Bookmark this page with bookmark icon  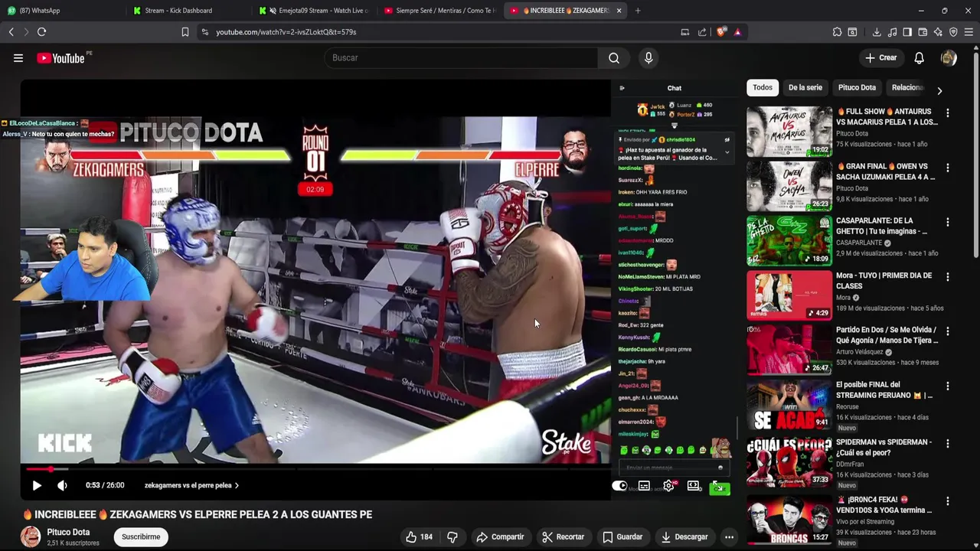point(185,32)
